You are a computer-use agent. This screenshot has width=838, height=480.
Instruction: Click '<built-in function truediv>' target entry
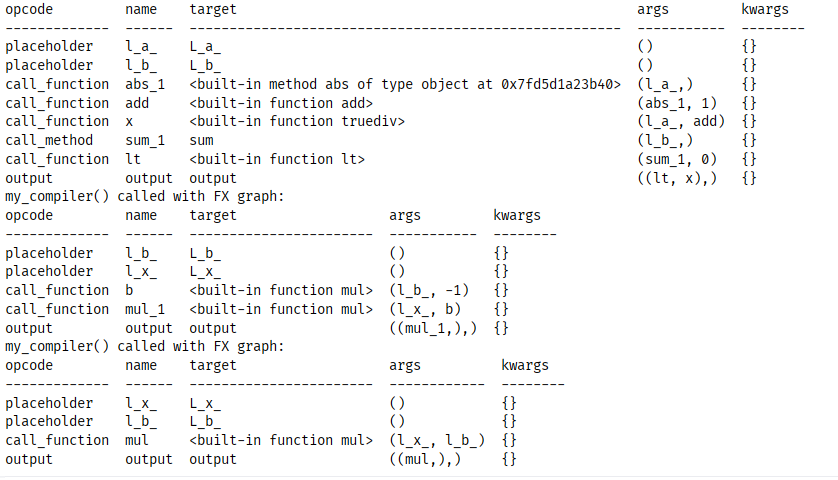(297, 121)
